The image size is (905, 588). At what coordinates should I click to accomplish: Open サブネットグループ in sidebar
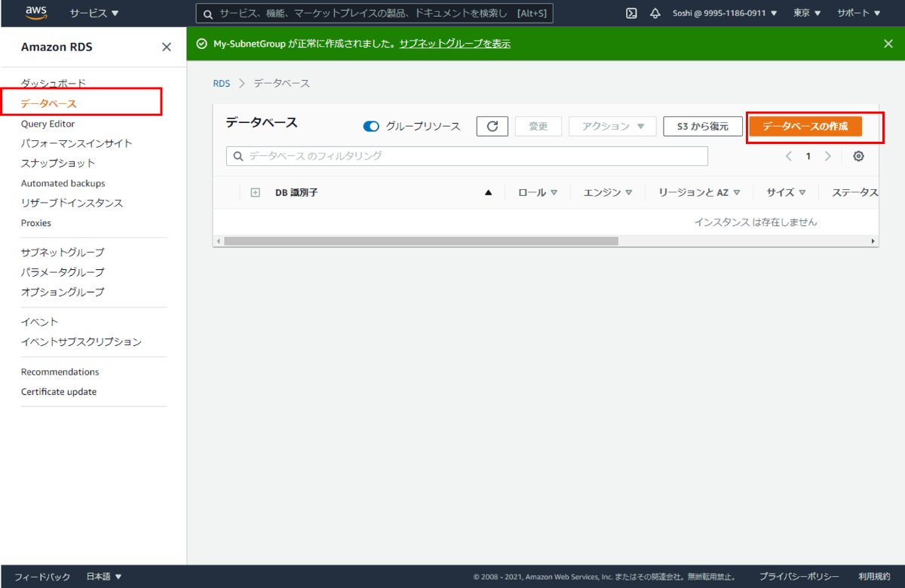63,253
